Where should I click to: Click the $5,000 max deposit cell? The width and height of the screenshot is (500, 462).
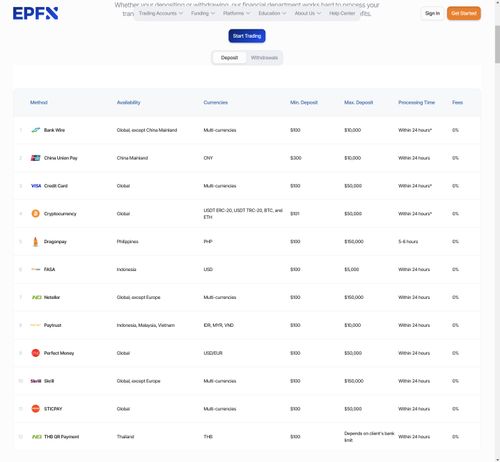352,269
